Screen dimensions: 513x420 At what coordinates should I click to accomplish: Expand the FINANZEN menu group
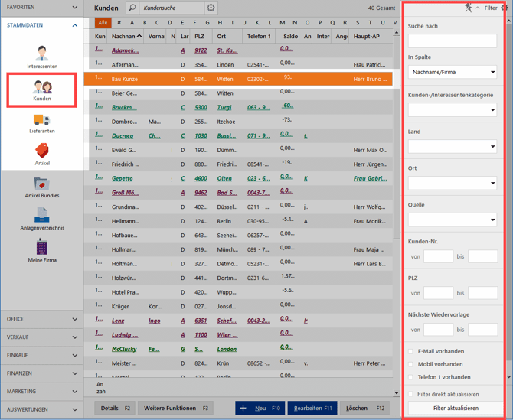coord(41,373)
